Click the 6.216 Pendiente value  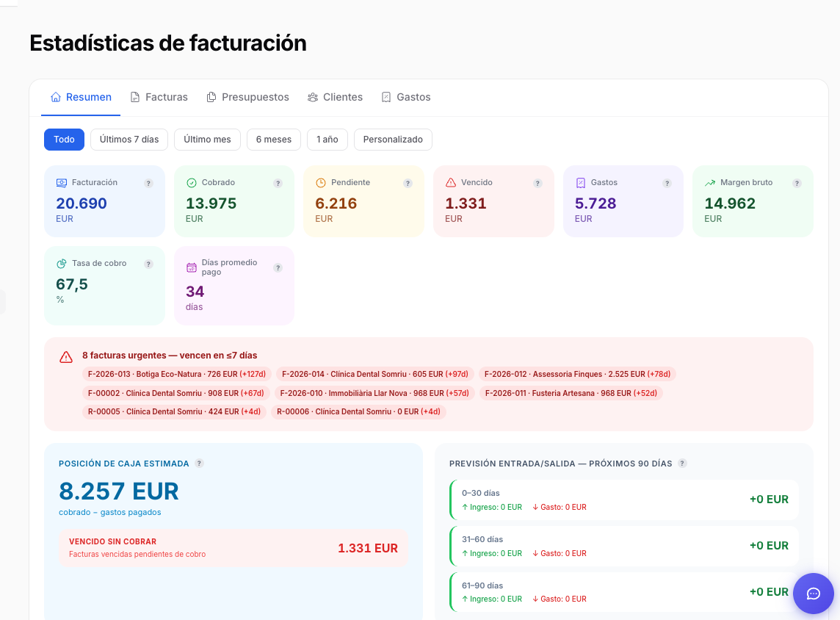click(x=336, y=203)
